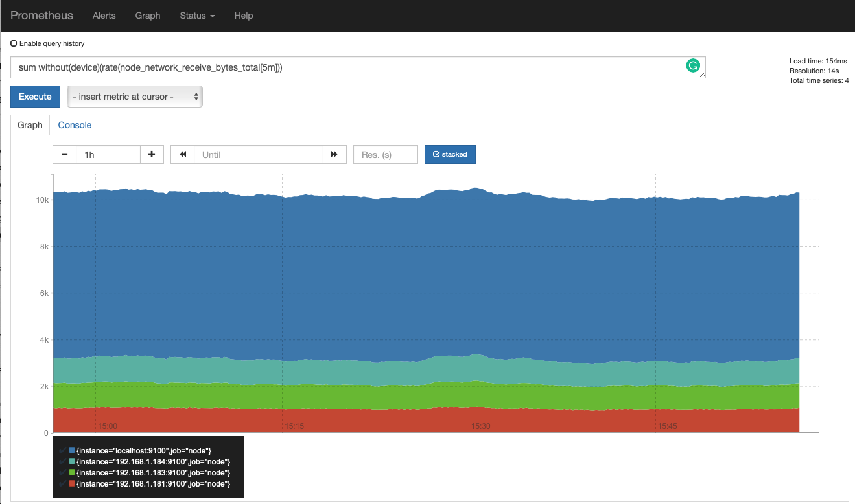Open Help from the navigation bar
This screenshot has height=504, width=855.
pos(244,16)
